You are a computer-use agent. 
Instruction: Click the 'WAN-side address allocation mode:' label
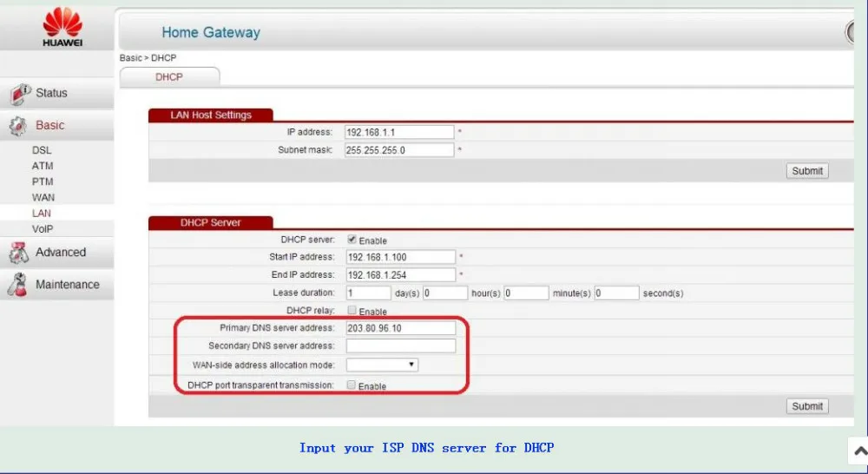click(264, 365)
